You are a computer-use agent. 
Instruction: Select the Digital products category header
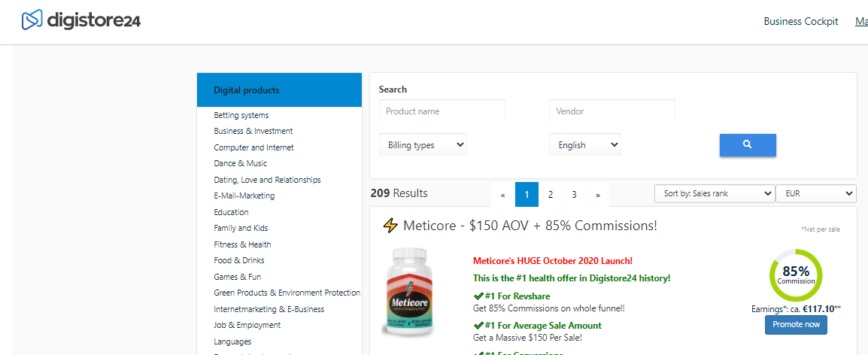[279, 90]
